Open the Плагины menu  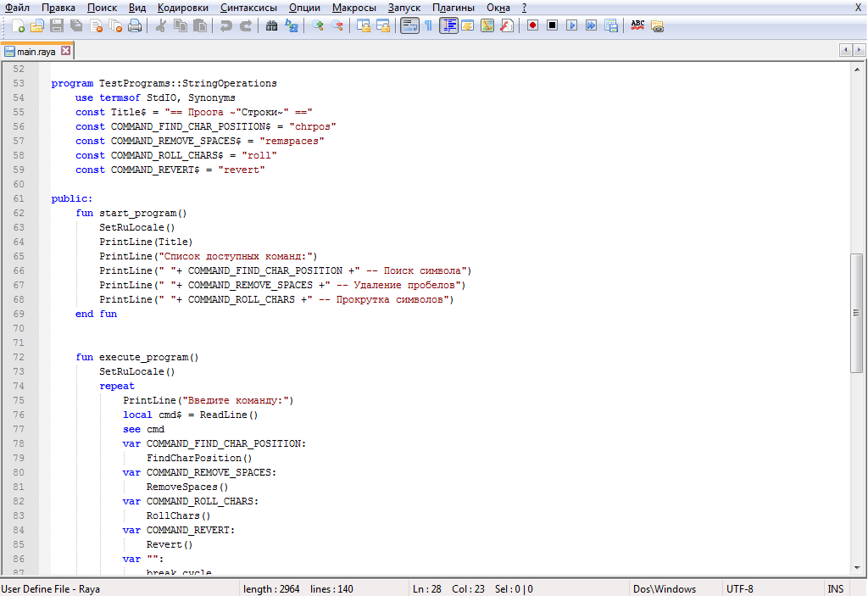[453, 8]
